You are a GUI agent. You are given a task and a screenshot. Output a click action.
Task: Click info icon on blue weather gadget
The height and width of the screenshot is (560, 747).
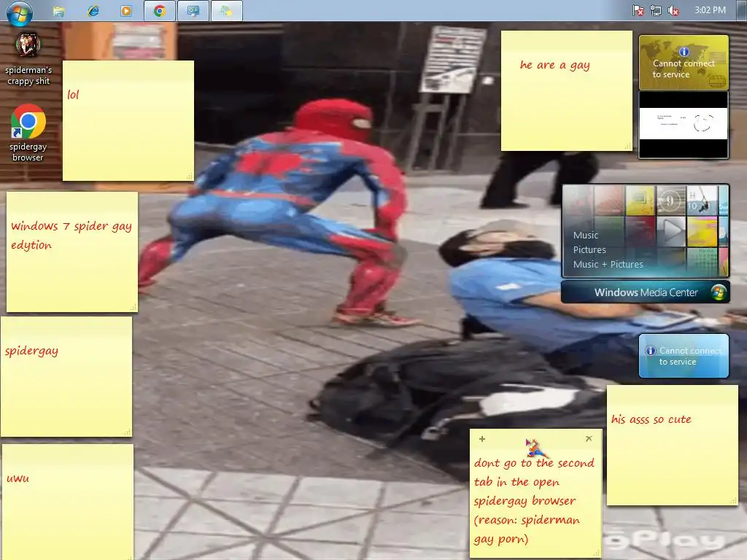(651, 351)
